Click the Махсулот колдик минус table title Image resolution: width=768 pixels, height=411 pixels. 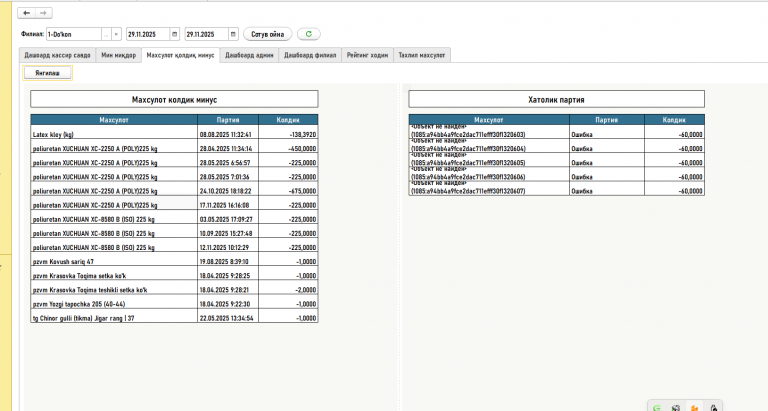(174, 99)
